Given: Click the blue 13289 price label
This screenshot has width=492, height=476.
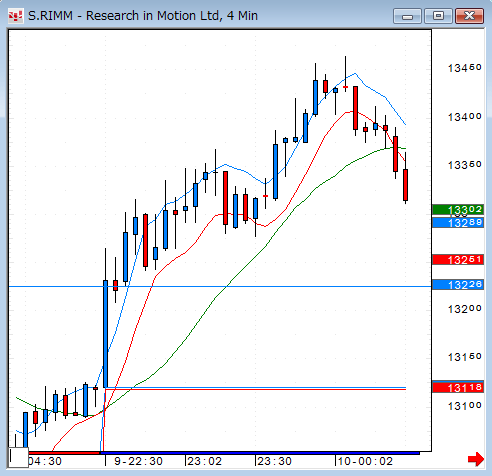Looking at the screenshot, I should (458, 223).
